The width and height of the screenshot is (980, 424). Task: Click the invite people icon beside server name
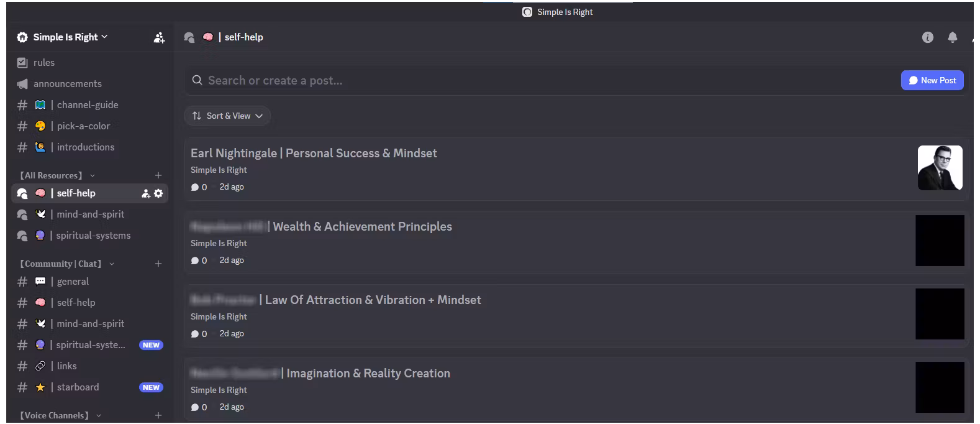(x=159, y=38)
